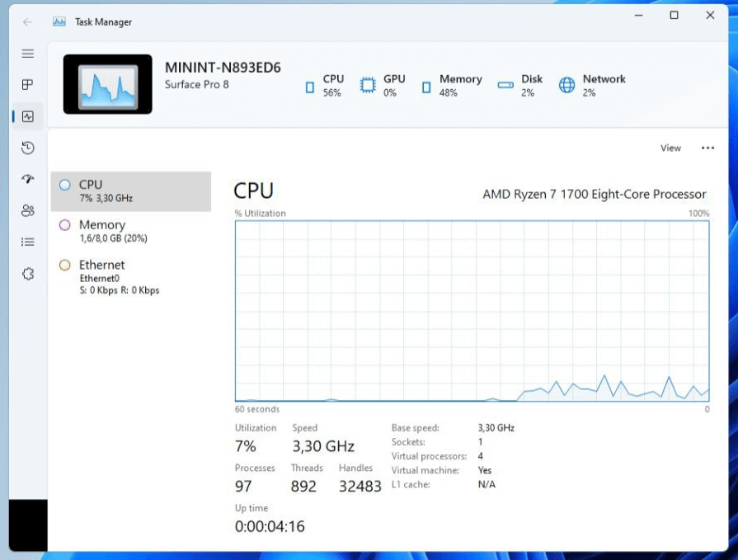This screenshot has width=738, height=560.
Task: Select CPU in the resource list
Action: coord(131,191)
